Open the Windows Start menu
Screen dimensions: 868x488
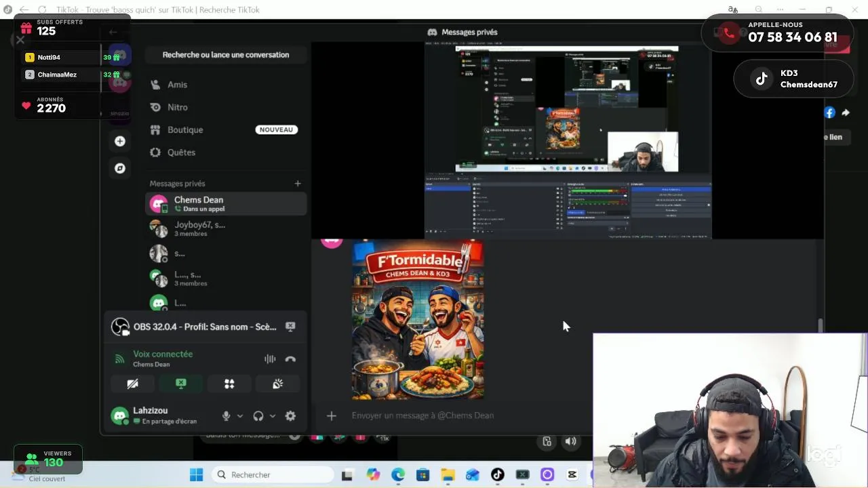point(196,474)
